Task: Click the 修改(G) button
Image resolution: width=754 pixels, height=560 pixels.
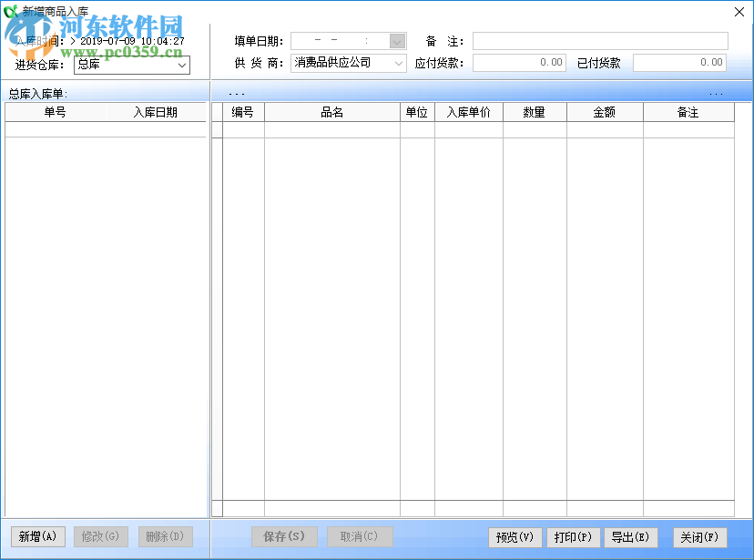Action: pyautogui.click(x=100, y=536)
